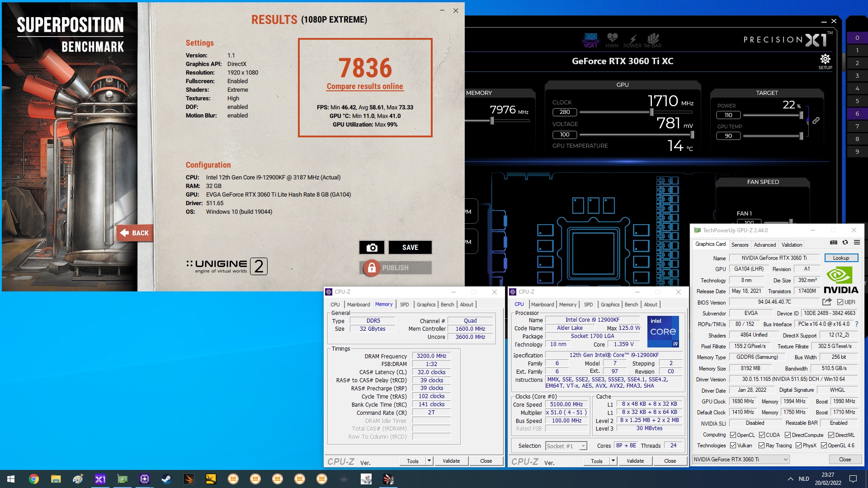Open the Re-BAR icon in Precision X1
This screenshot has height=488, width=868.
653,40
